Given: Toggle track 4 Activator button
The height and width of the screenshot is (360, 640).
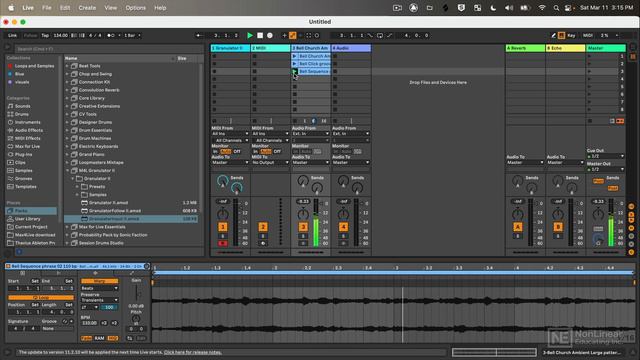Looking at the screenshot, I should click(343, 227).
